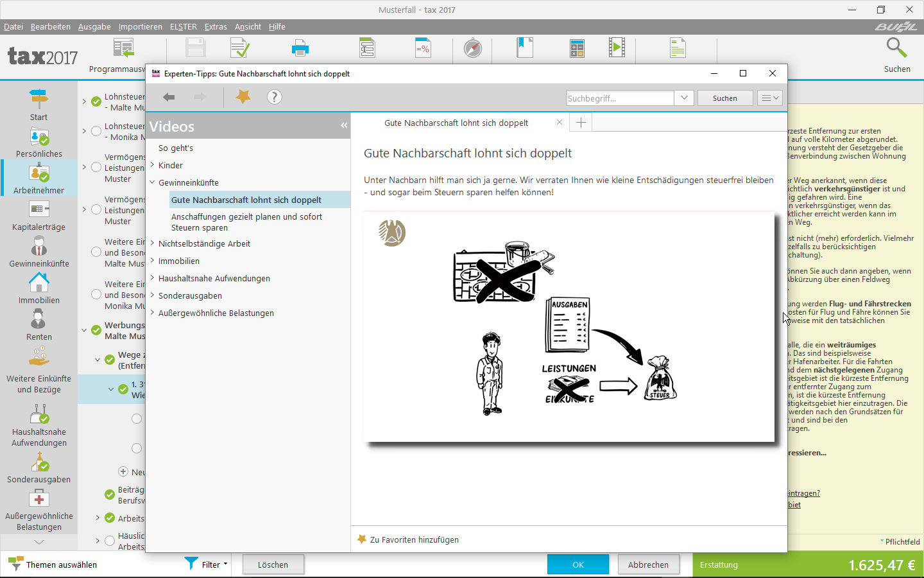Click the green text document icon
The image size is (924, 578).
(678, 48)
